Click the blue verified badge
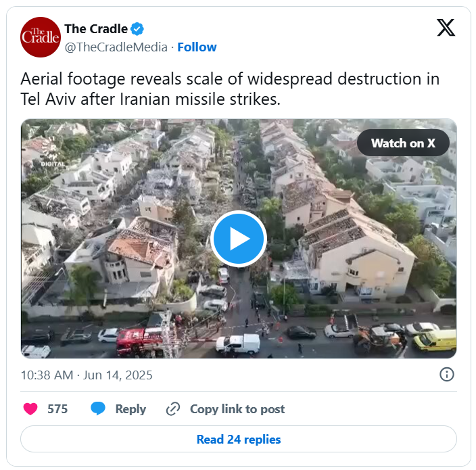The width and height of the screenshot is (476, 470). click(x=137, y=29)
